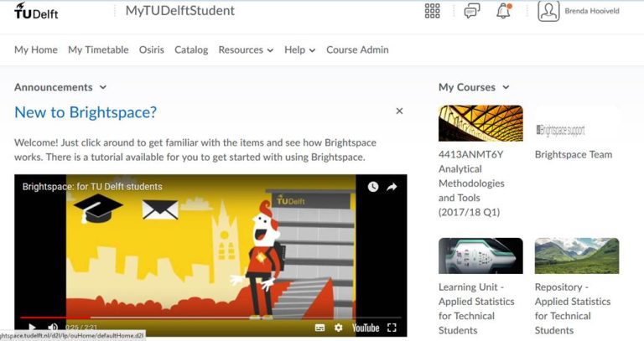
Task: Click the YouTube logo in player
Action: [365, 328]
